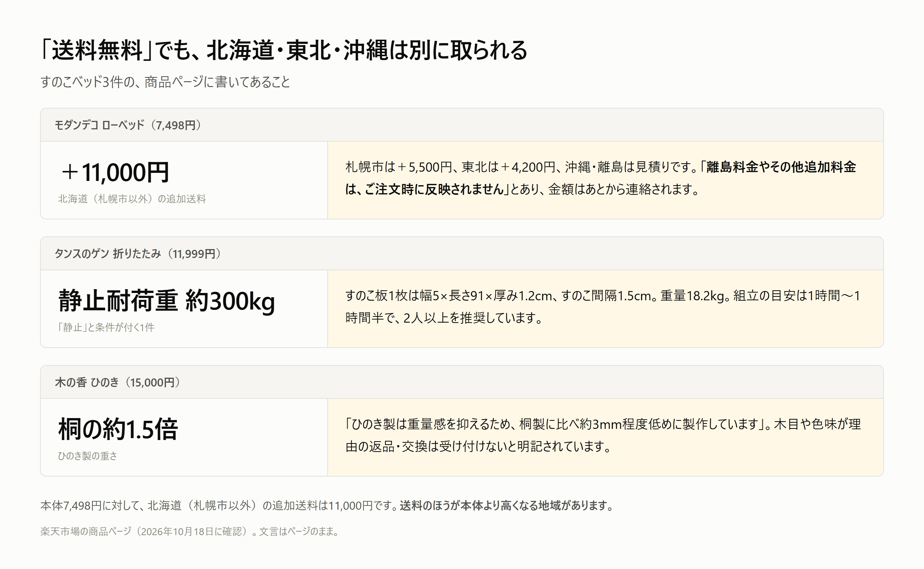Screen dimensions: 924x569
Task: Click the large figure ＋11,000円
Action: pyautogui.click(x=115, y=172)
